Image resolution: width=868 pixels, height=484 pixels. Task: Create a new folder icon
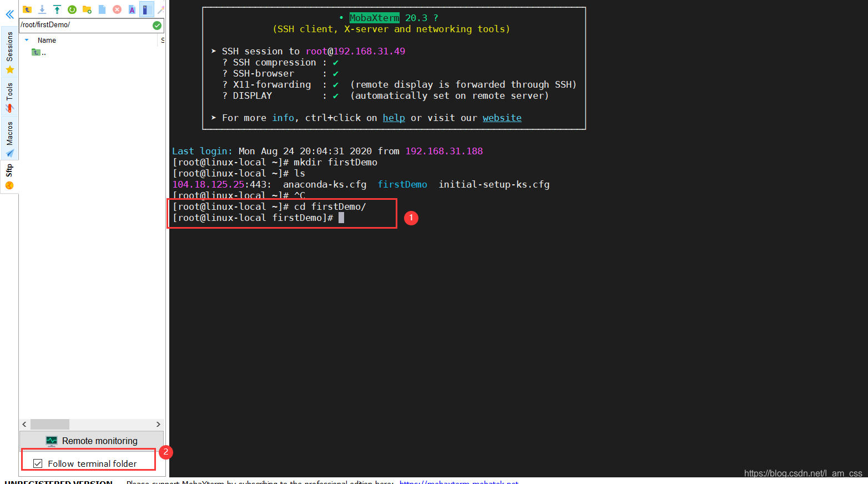point(87,9)
